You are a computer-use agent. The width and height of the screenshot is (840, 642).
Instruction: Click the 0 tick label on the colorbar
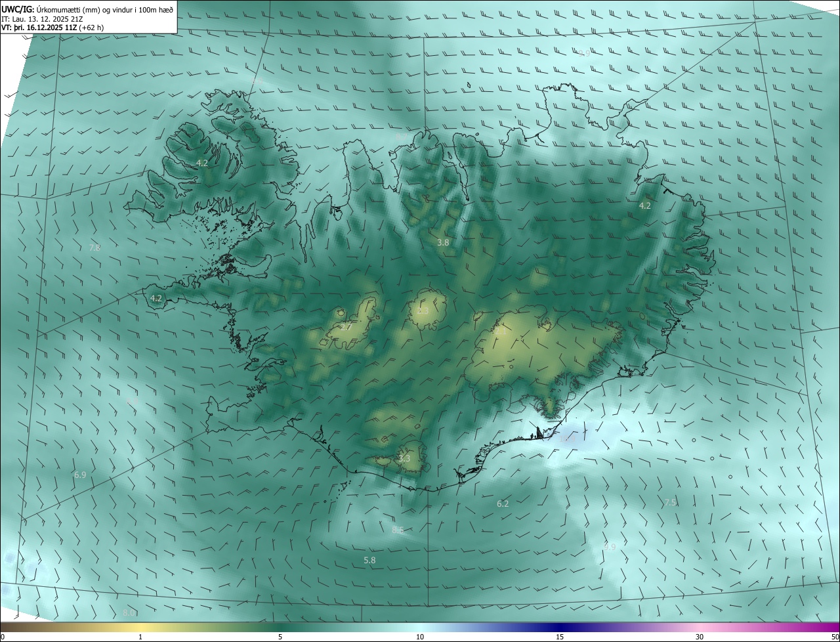click(x=3, y=637)
